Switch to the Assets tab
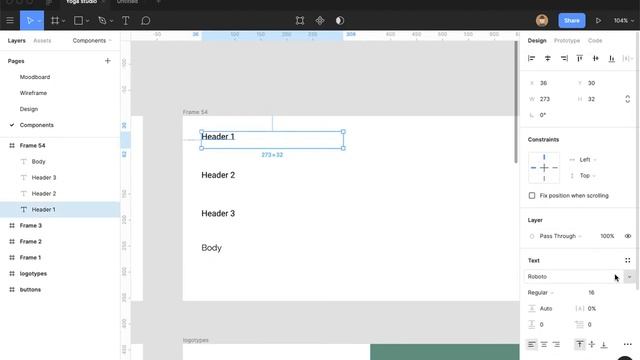Viewport: 640px width, 360px height. (x=42, y=40)
